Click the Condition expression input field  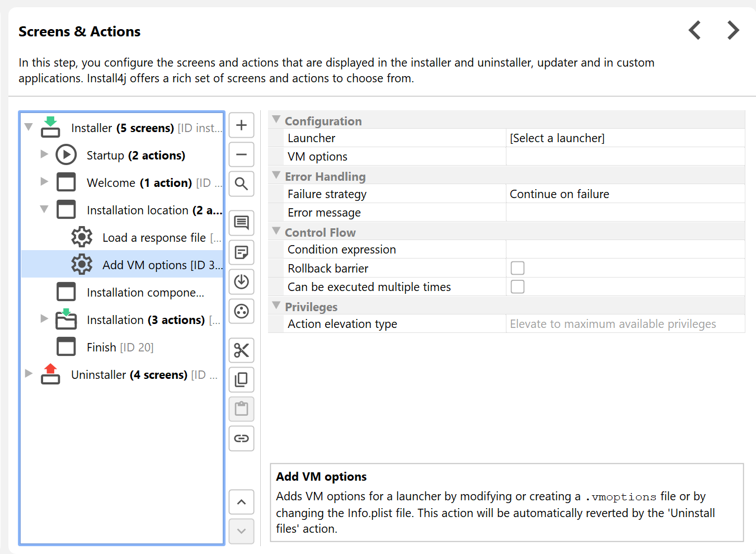point(624,250)
